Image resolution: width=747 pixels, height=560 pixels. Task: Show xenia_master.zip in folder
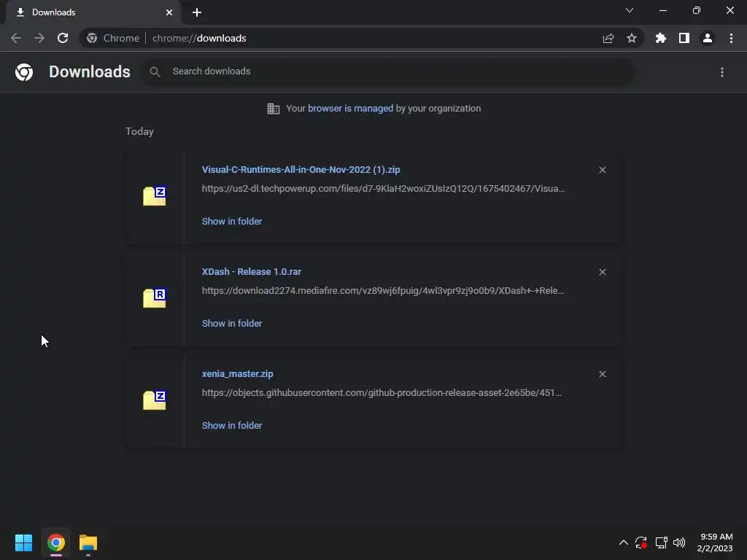[231, 425]
